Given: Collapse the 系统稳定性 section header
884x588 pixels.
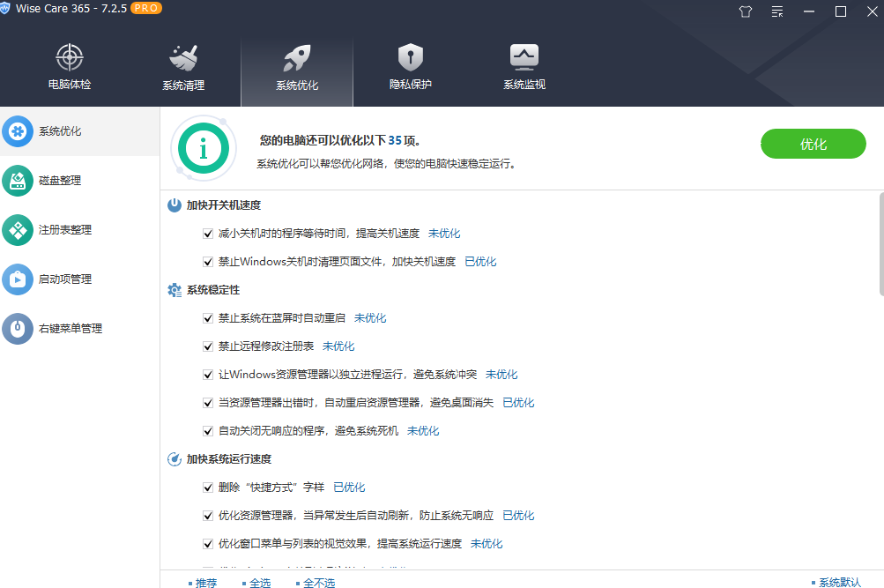Looking at the screenshot, I should [x=212, y=290].
